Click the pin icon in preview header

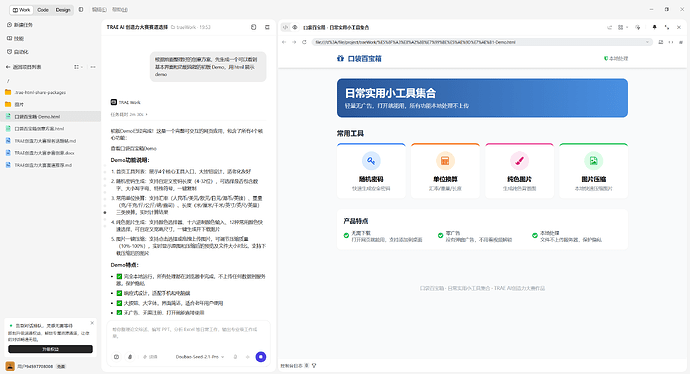654,27
